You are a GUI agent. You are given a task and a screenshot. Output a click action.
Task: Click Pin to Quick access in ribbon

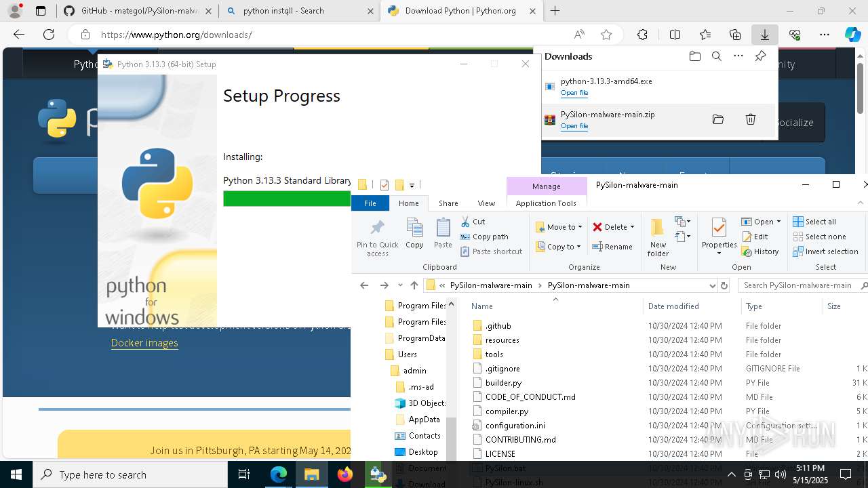pos(378,237)
